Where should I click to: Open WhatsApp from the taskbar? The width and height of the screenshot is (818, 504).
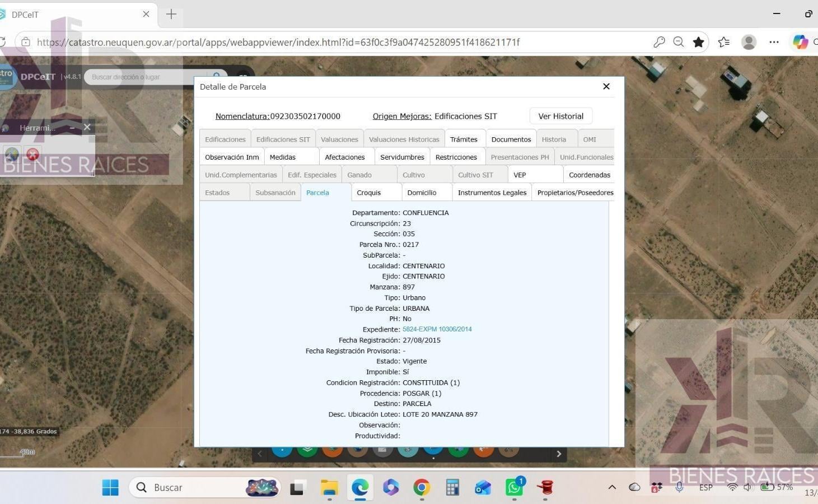click(514, 487)
